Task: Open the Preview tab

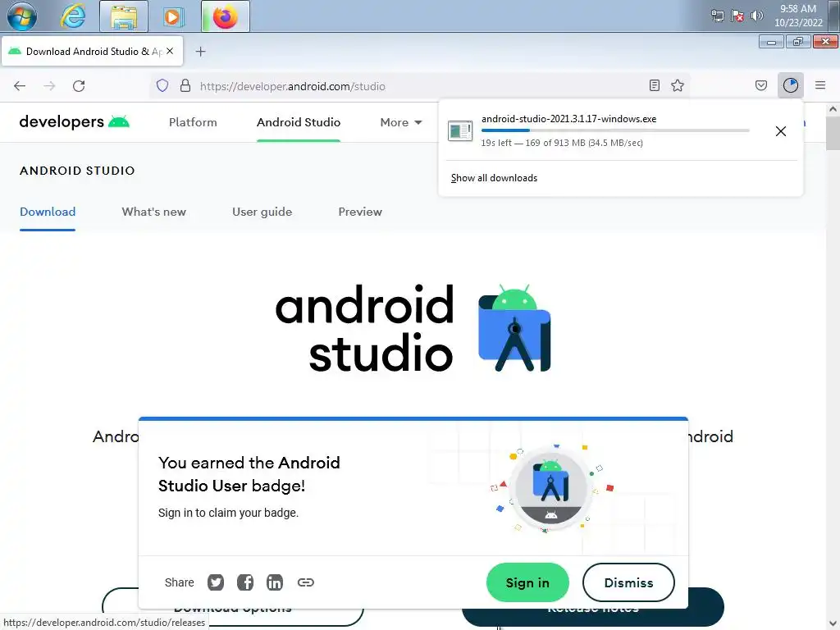Action: pyautogui.click(x=360, y=212)
